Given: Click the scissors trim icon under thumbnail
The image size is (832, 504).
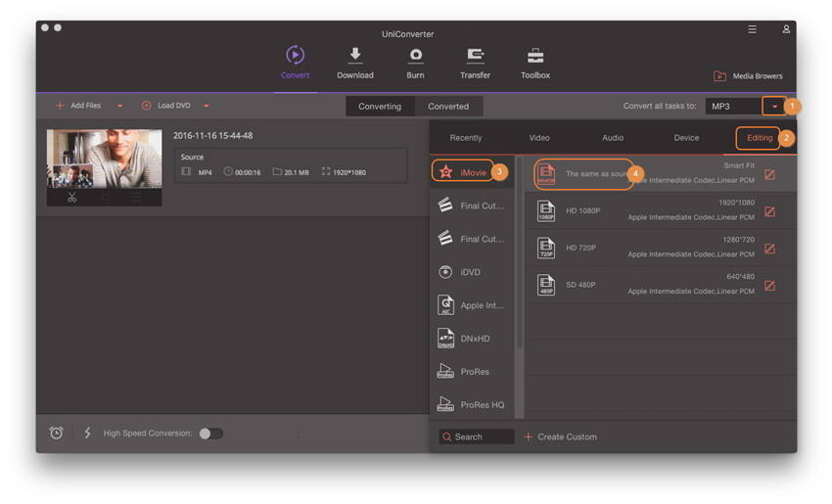Looking at the screenshot, I should click(x=72, y=198).
